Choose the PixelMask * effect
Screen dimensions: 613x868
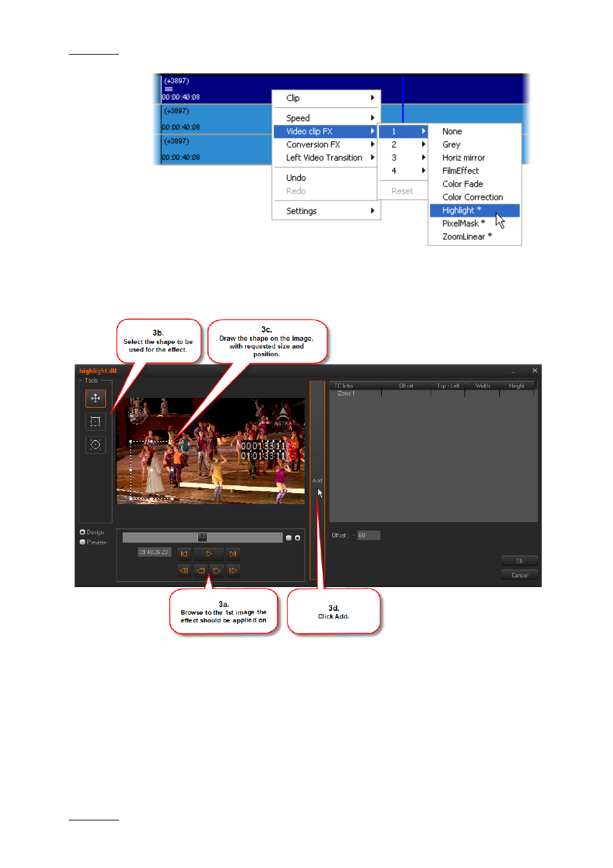point(475,224)
